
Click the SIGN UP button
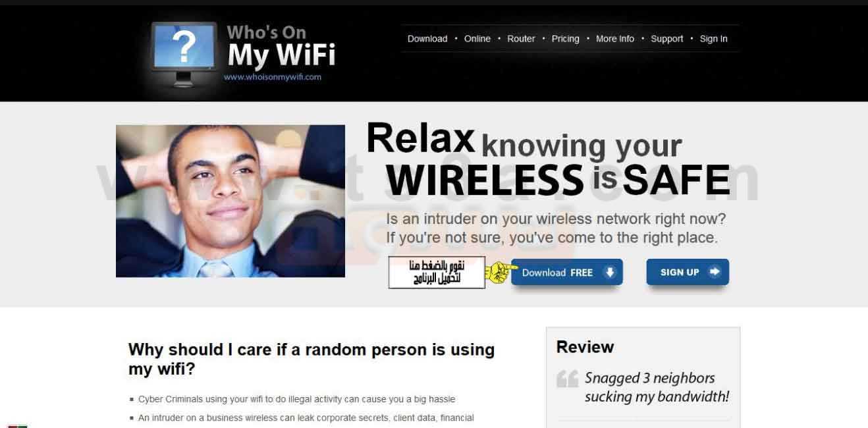point(688,272)
